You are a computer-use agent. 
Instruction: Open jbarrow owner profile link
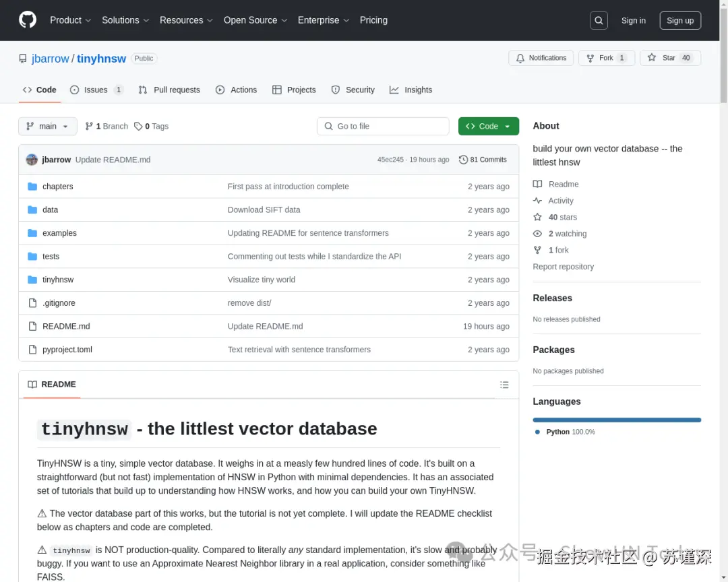[50, 59]
